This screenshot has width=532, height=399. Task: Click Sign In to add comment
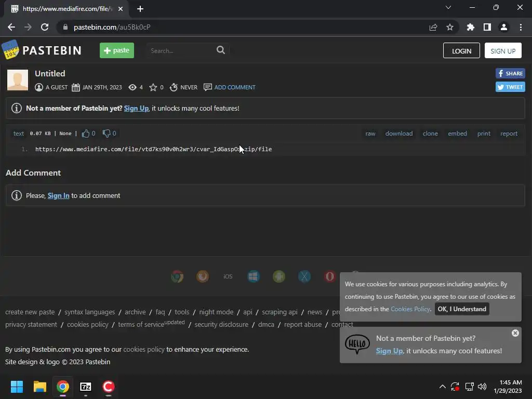(x=58, y=195)
